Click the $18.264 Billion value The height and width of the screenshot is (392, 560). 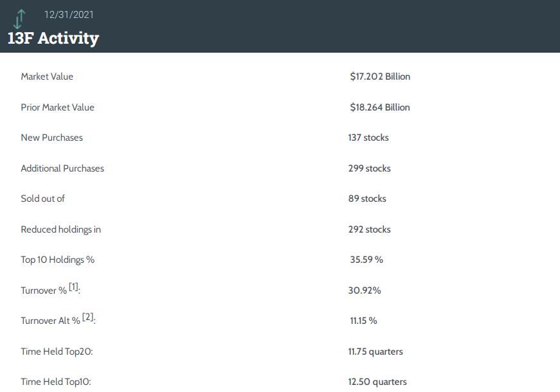(x=380, y=107)
